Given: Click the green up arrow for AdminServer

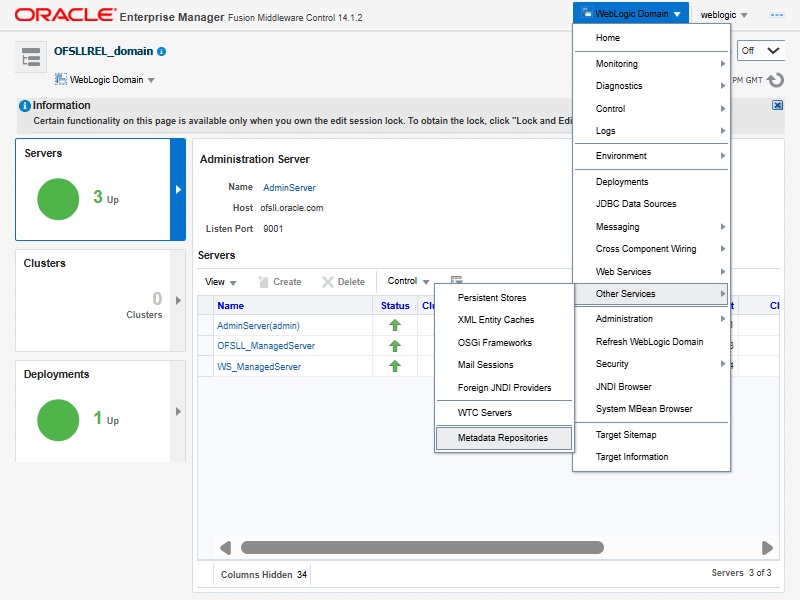Looking at the screenshot, I should [x=395, y=325].
